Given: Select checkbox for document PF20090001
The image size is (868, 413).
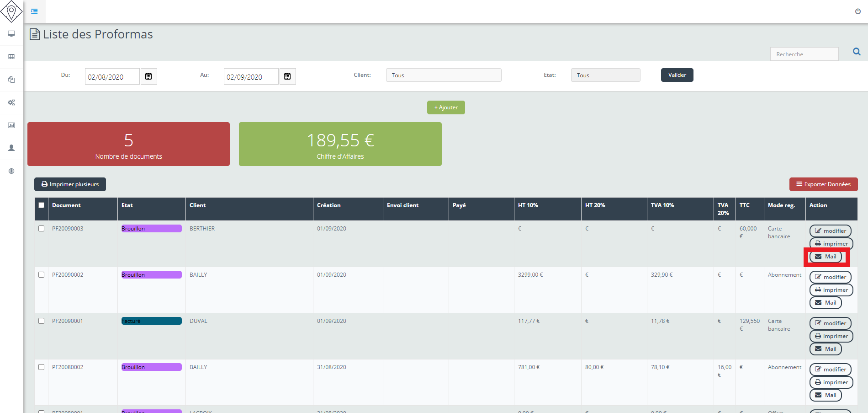Looking at the screenshot, I should pos(42,321).
